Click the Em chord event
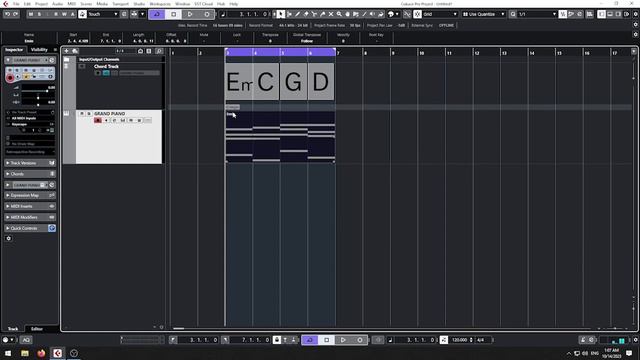The image size is (640, 360). pyautogui.click(x=239, y=81)
